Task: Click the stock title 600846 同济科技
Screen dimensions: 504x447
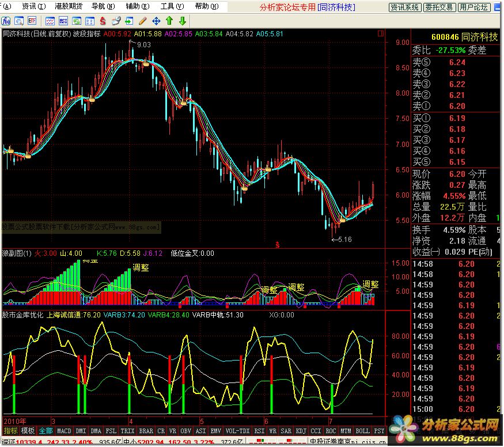Action: click(464, 37)
